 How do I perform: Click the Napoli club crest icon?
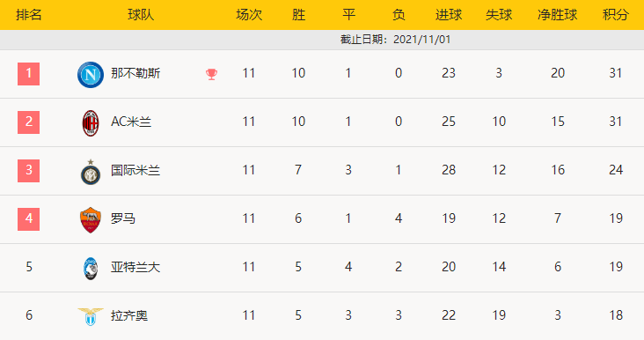pos(91,74)
